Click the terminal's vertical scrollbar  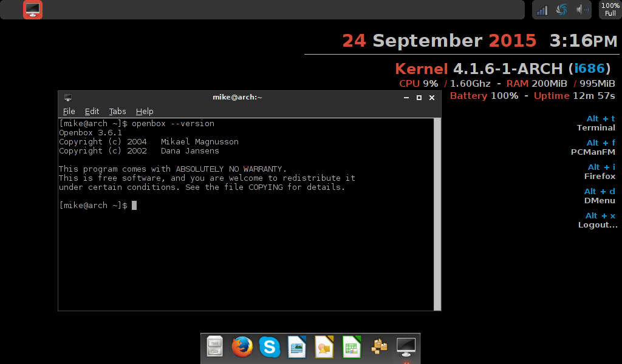[x=437, y=214]
